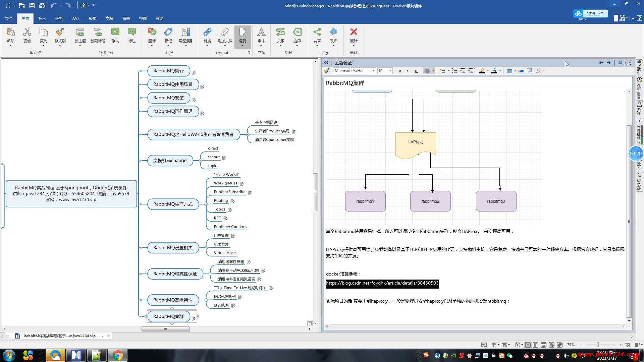Decrease indent in notes toolbar
644x362 pixels.
(463, 71)
